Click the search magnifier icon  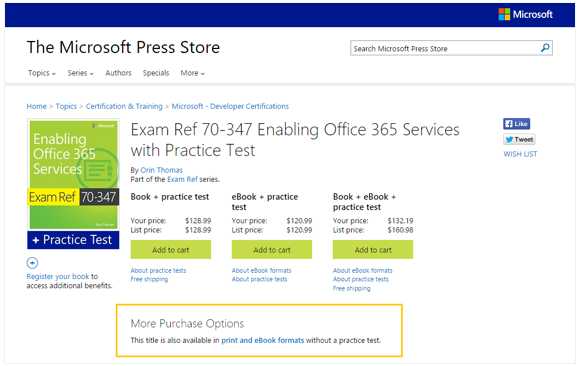click(x=545, y=48)
